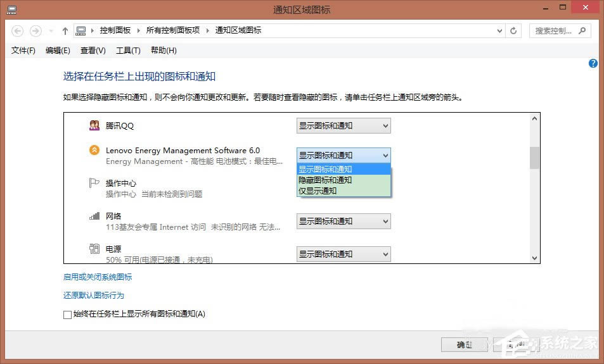Open the 帮助(H) menu
The height and width of the screenshot is (364, 604).
click(x=164, y=51)
